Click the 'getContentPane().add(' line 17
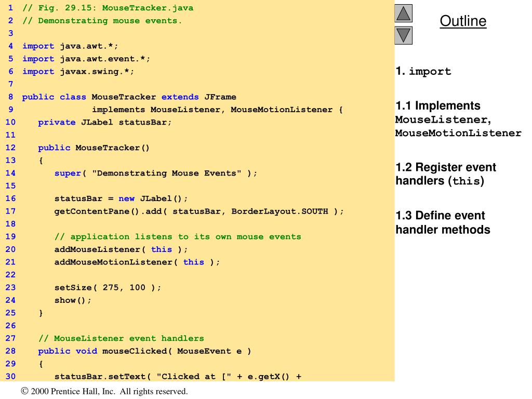 (199, 211)
